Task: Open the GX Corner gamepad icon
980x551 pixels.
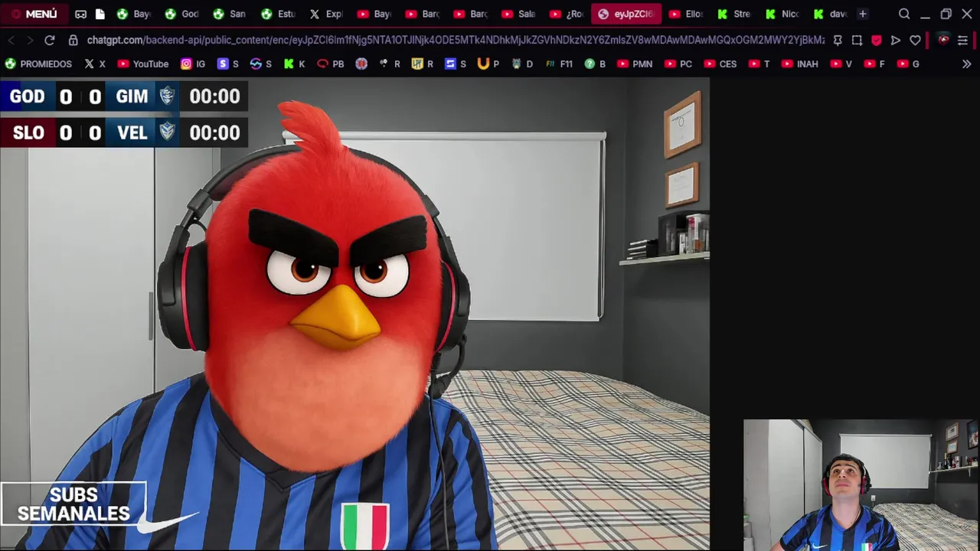Action: 80,14
